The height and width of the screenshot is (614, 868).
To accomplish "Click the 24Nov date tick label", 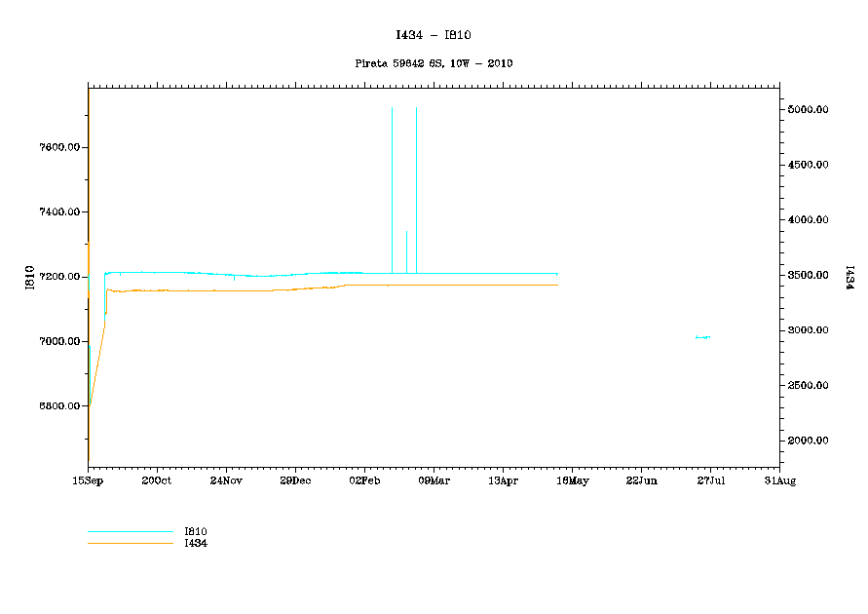I will point(226,480).
